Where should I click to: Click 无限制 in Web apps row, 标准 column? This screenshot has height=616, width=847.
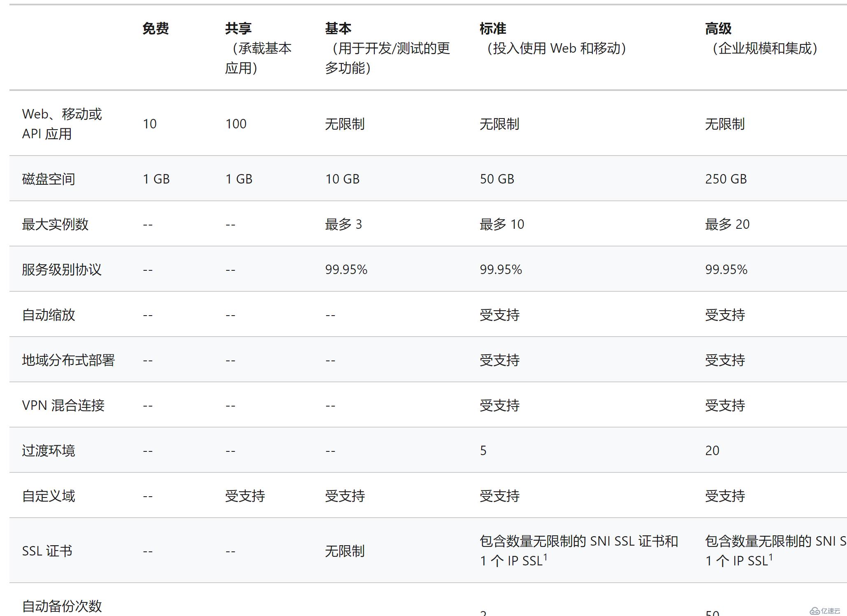[x=499, y=124]
